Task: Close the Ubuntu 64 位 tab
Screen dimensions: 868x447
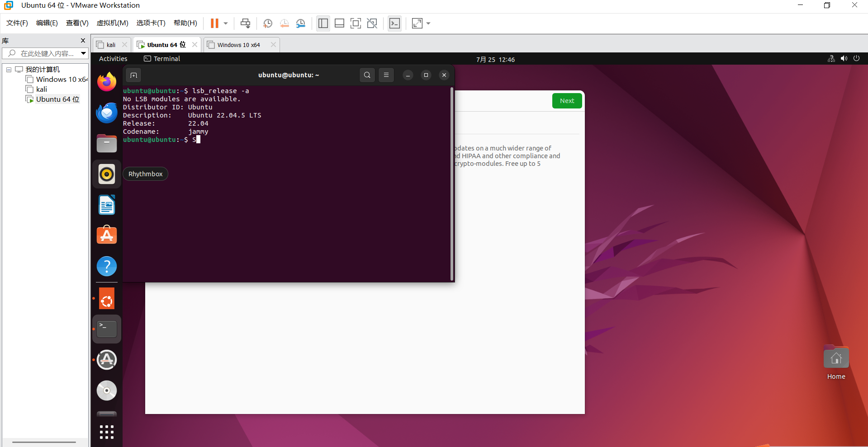Action: point(194,45)
